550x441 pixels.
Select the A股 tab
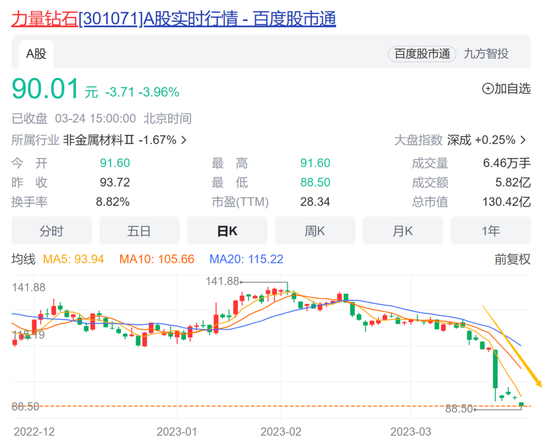[x=36, y=54]
